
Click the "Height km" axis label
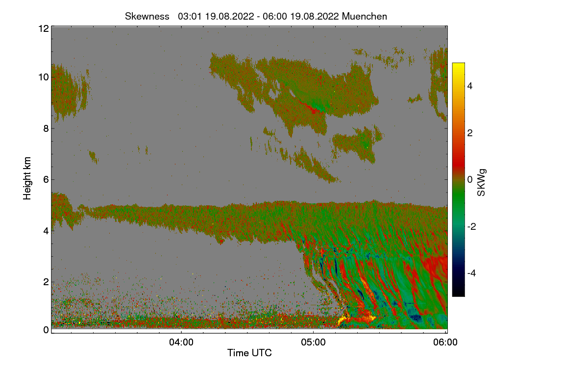[27, 178]
